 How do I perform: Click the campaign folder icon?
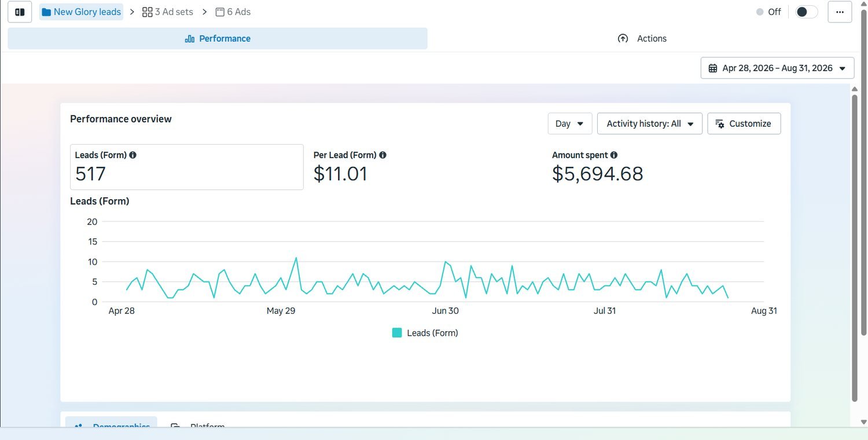[46, 12]
